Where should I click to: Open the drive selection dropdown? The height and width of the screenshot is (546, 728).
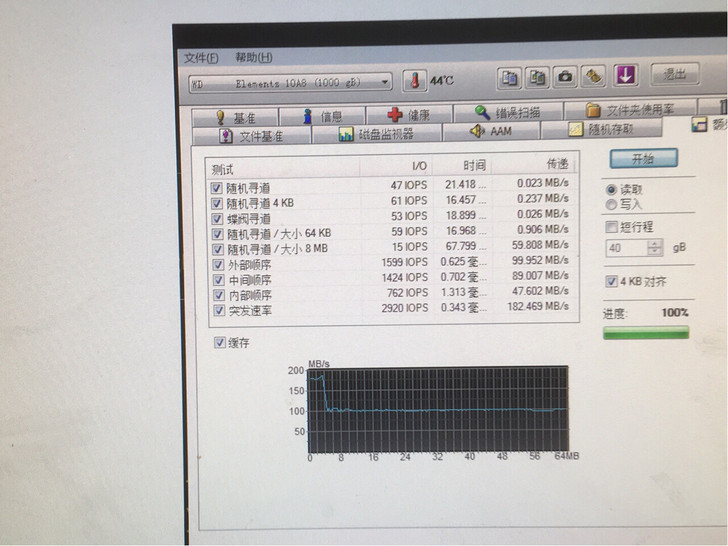pyautogui.click(x=291, y=84)
